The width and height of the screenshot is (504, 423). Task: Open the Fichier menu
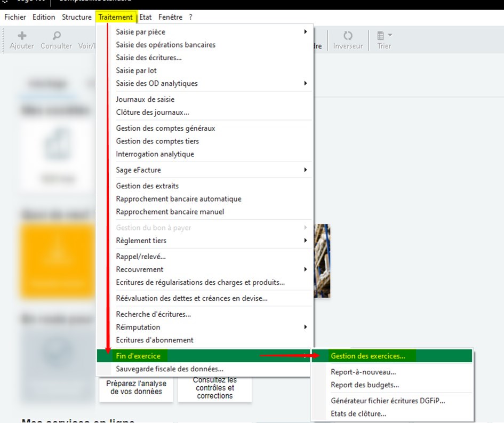click(x=15, y=17)
